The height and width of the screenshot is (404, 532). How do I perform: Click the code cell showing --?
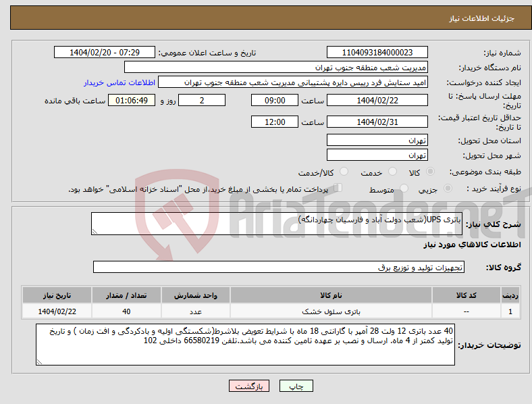(x=467, y=311)
